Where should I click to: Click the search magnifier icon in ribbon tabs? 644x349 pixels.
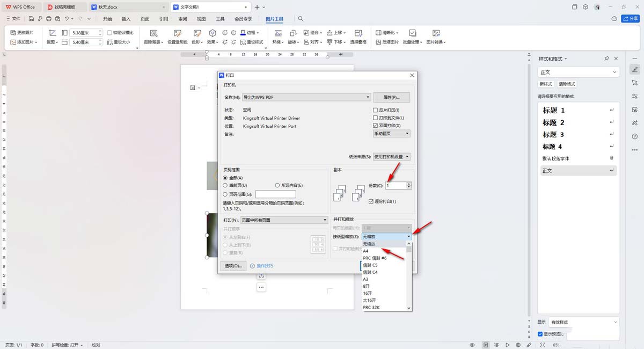pos(301,19)
